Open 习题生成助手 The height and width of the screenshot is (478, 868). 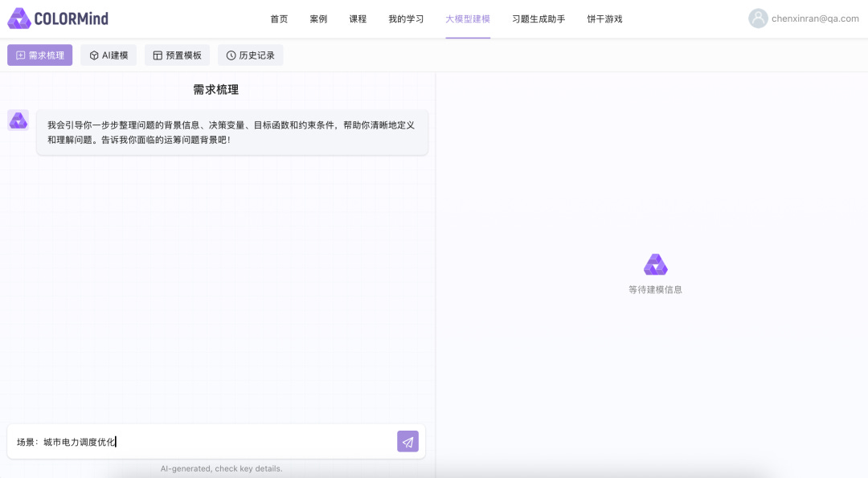click(538, 18)
